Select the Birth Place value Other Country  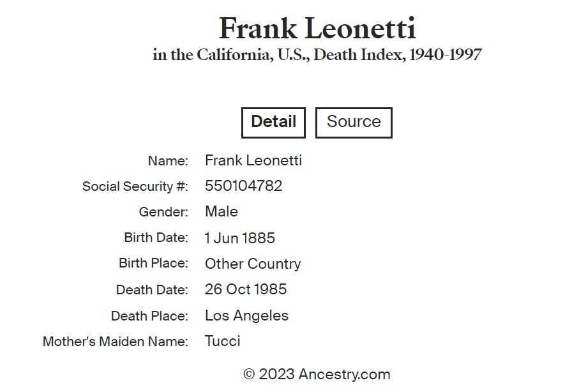point(253,264)
